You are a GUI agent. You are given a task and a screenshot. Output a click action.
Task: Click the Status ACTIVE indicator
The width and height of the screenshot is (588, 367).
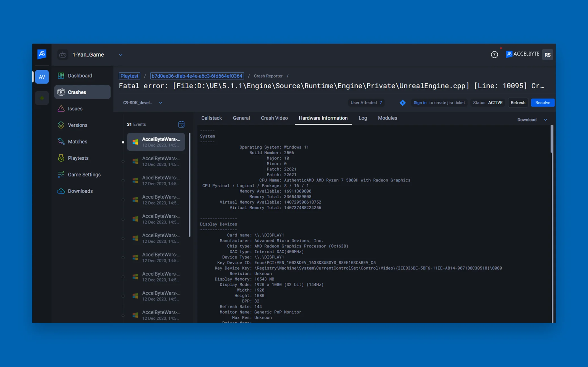pos(488,103)
